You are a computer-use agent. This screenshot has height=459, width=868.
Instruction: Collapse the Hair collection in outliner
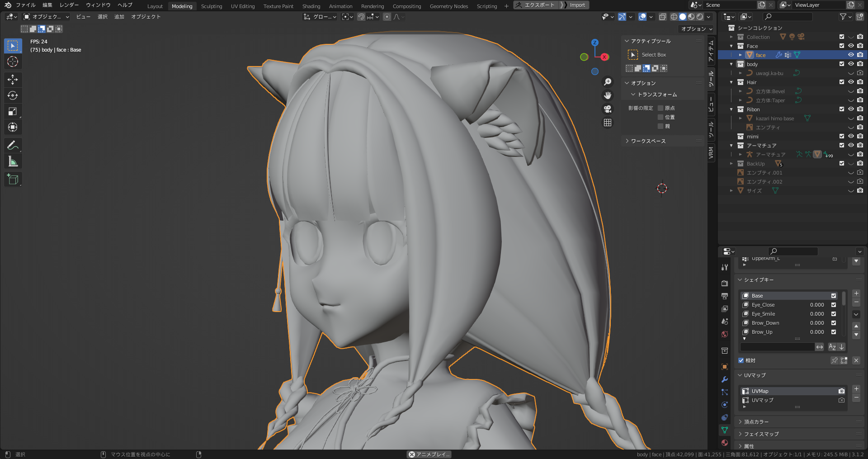(731, 82)
